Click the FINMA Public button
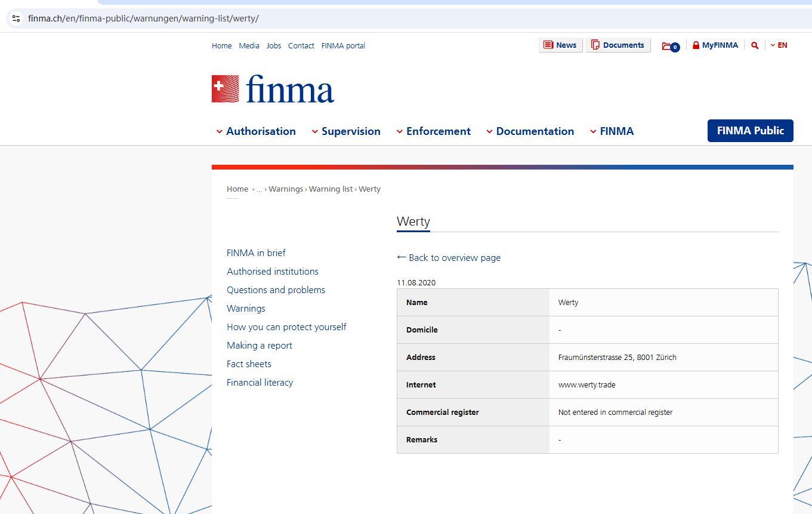812x514 pixels. pyautogui.click(x=750, y=131)
